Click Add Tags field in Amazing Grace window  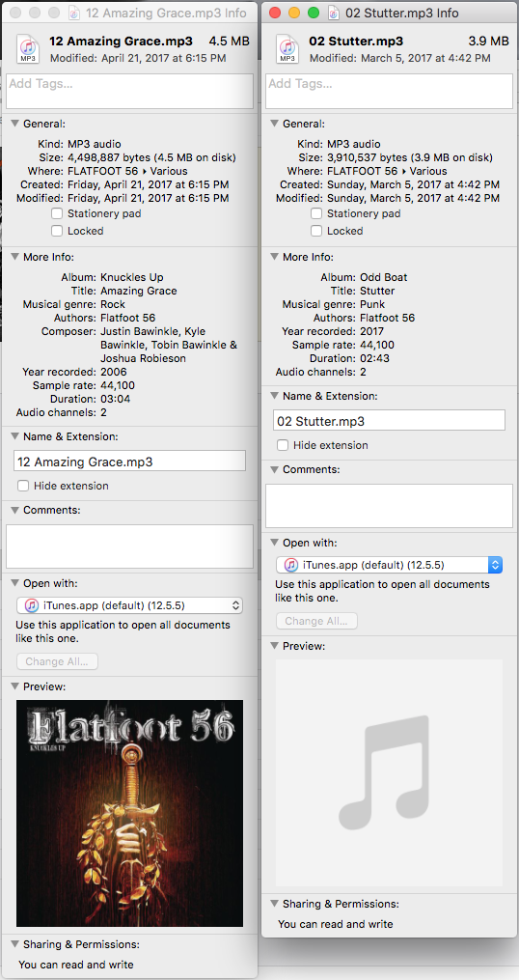[x=130, y=92]
